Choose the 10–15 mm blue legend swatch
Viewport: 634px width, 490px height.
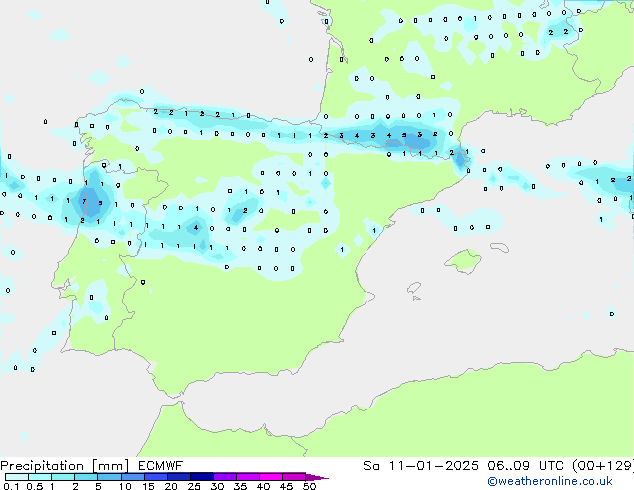tap(132, 477)
